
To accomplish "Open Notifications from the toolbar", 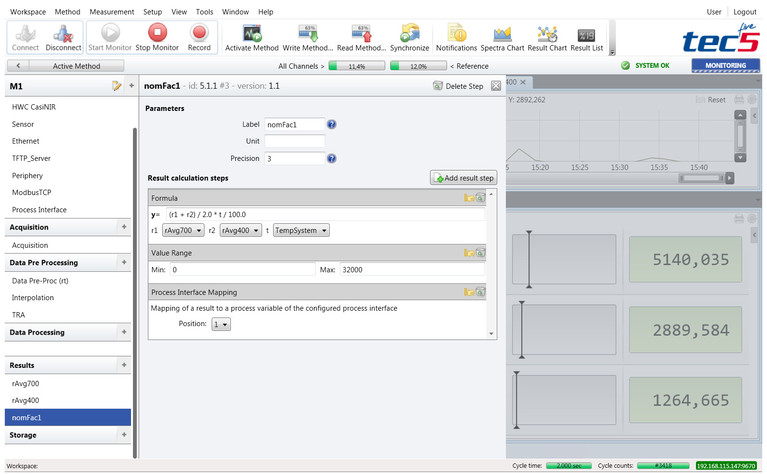I will 456,38.
